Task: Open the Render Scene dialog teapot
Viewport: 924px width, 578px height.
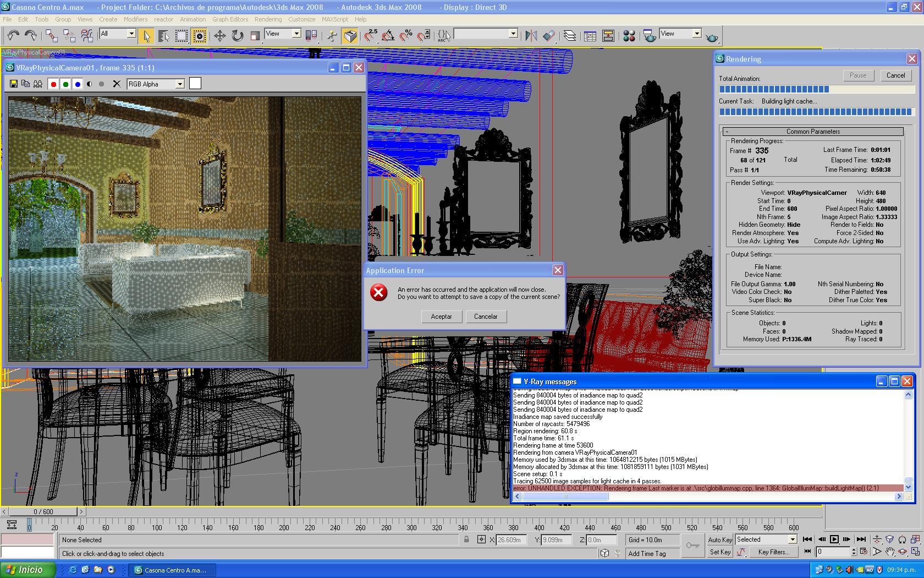Action: point(650,36)
